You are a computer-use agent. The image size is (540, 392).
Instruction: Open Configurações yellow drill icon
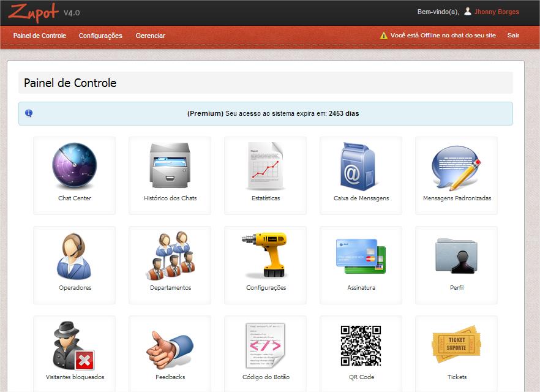266,257
